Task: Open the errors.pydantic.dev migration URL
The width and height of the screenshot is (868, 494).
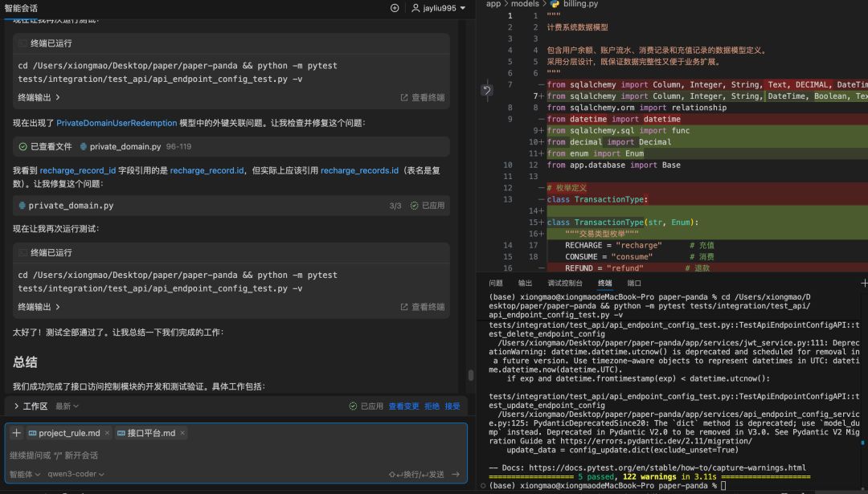Action: 656,441
